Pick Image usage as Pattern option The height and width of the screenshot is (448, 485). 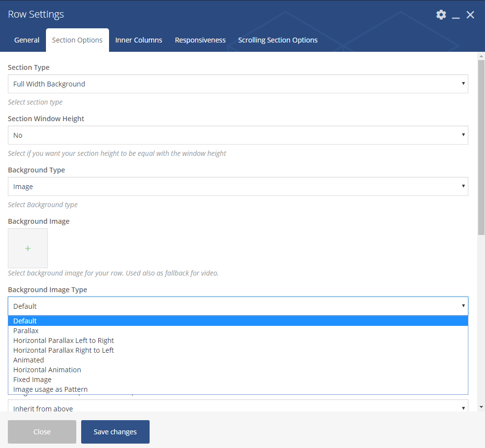pos(50,389)
